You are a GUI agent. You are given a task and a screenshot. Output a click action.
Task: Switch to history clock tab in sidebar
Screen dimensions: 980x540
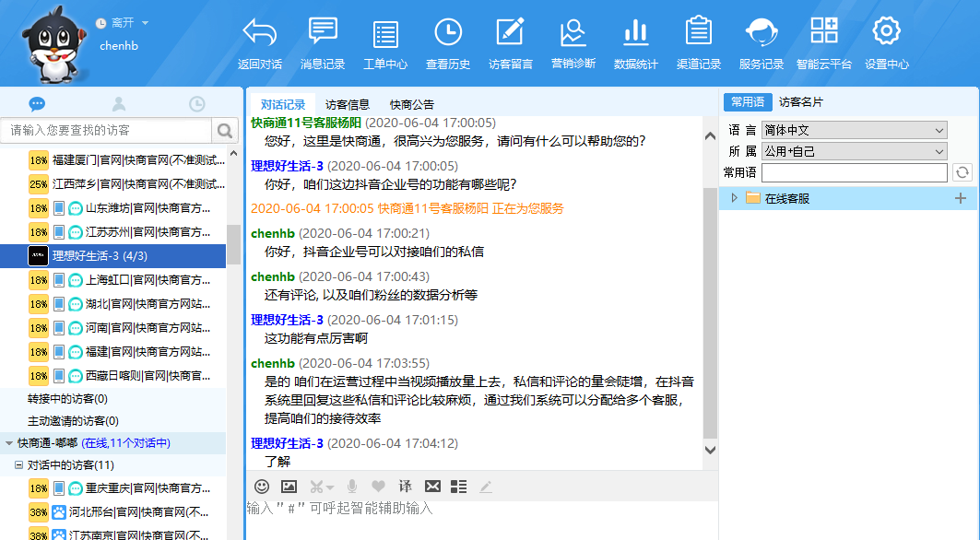coord(197,104)
